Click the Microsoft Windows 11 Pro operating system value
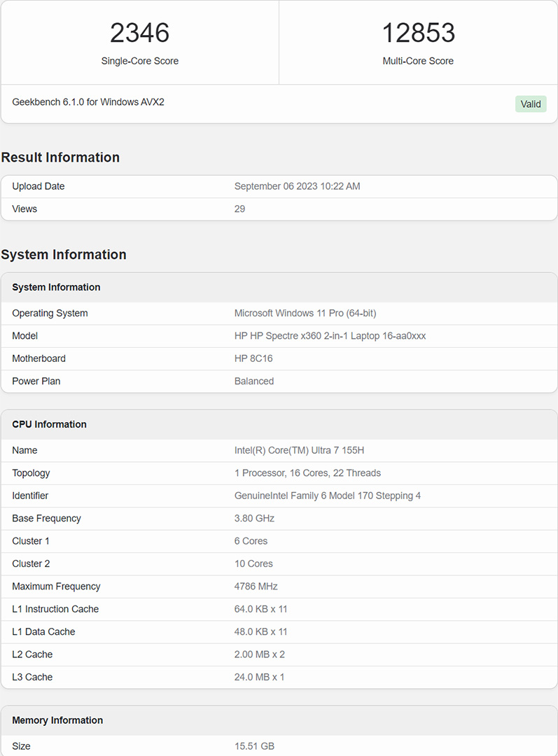Image resolution: width=558 pixels, height=756 pixels. 305,314
